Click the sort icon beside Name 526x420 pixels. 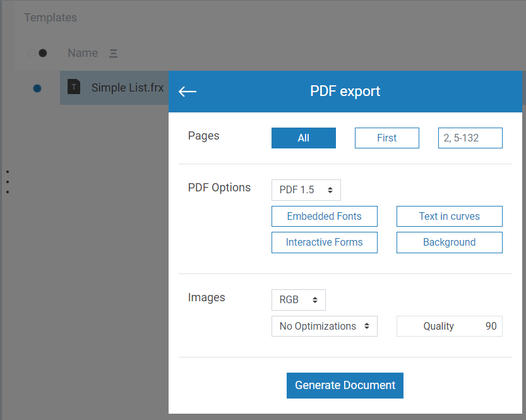[113, 54]
